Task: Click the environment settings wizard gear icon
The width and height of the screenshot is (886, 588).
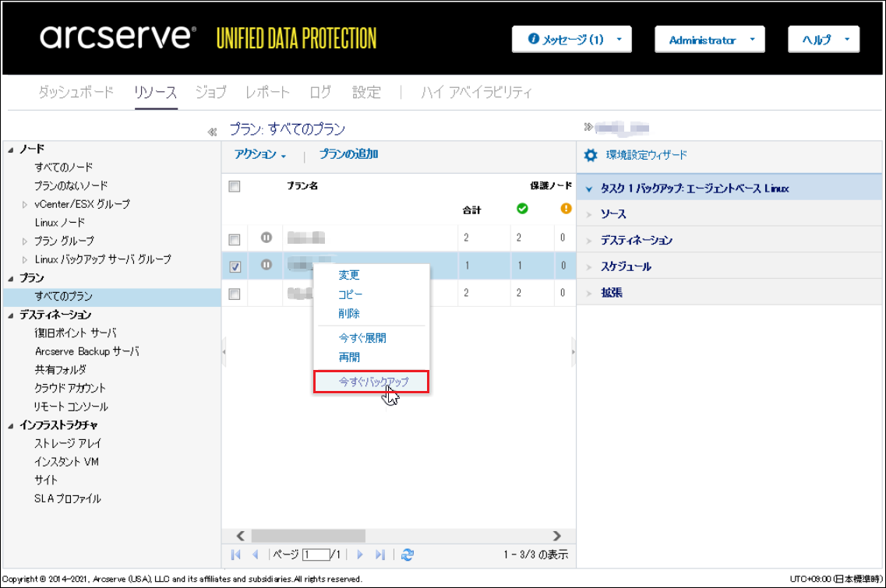Action: (x=591, y=155)
